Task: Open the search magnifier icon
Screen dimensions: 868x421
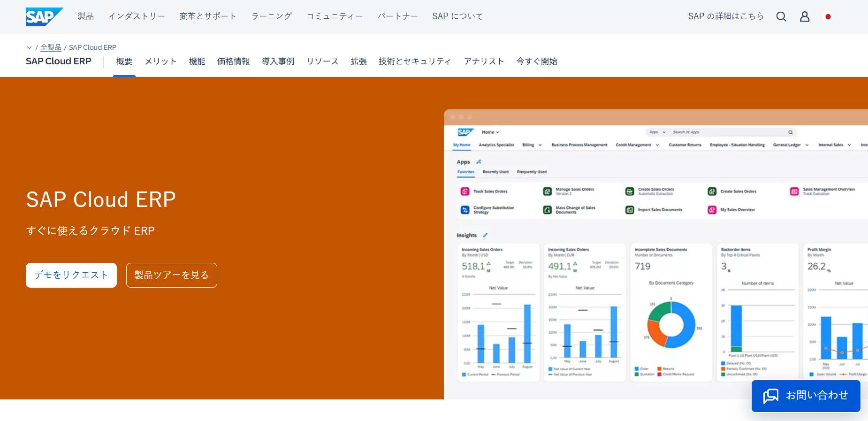Action: (781, 17)
